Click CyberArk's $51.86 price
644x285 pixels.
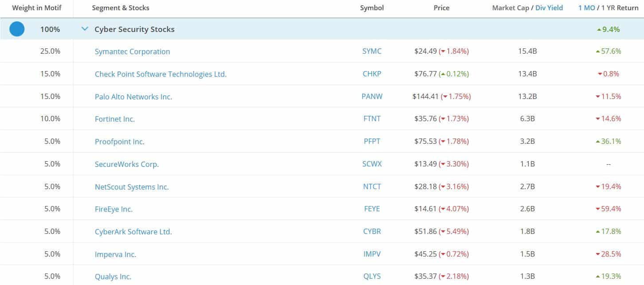pos(425,231)
